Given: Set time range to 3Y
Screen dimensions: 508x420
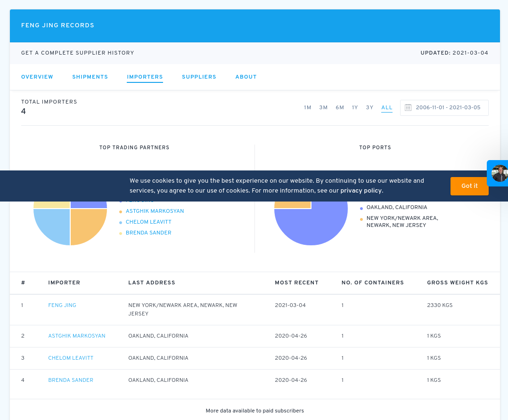Looking at the screenshot, I should (369, 107).
